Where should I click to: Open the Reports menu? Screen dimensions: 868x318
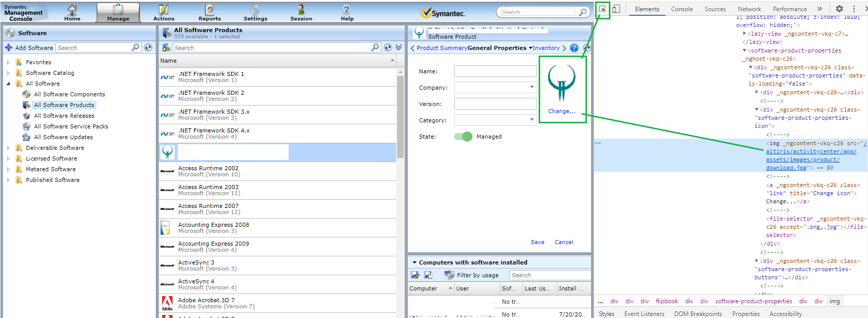[210, 13]
